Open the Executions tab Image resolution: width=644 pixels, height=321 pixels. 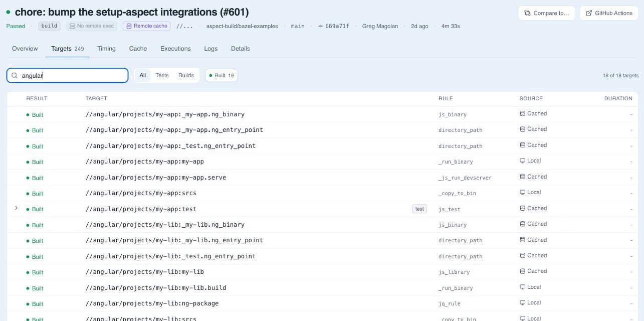175,49
